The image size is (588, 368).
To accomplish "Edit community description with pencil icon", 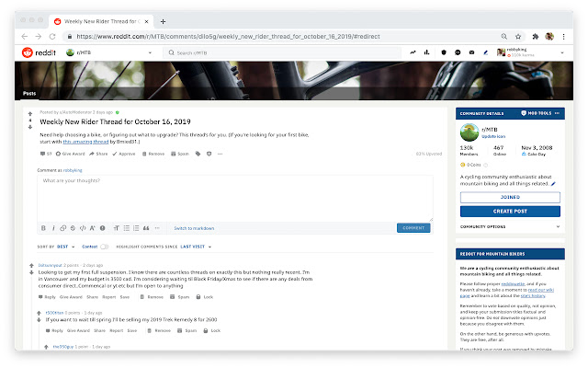I will point(553,184).
